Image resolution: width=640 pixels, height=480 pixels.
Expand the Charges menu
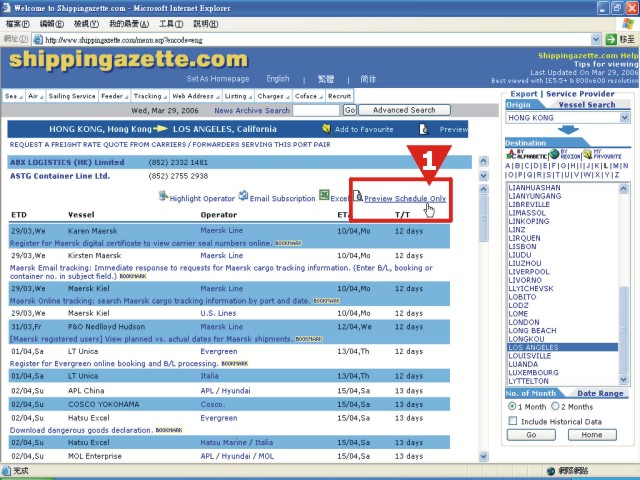[273, 96]
